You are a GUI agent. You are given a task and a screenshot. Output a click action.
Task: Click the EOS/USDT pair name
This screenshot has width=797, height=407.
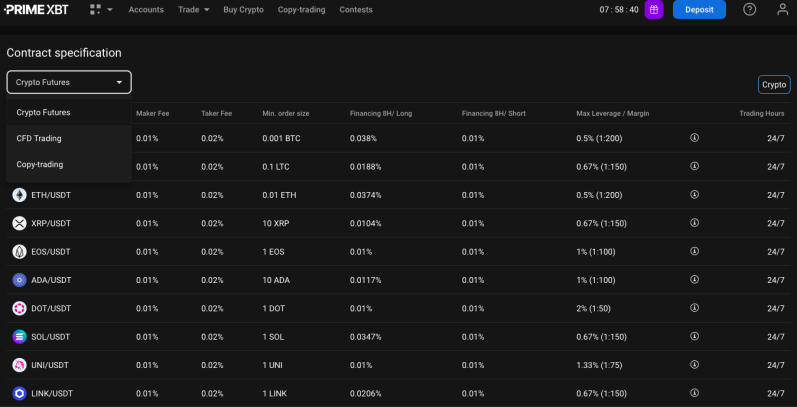(51, 252)
